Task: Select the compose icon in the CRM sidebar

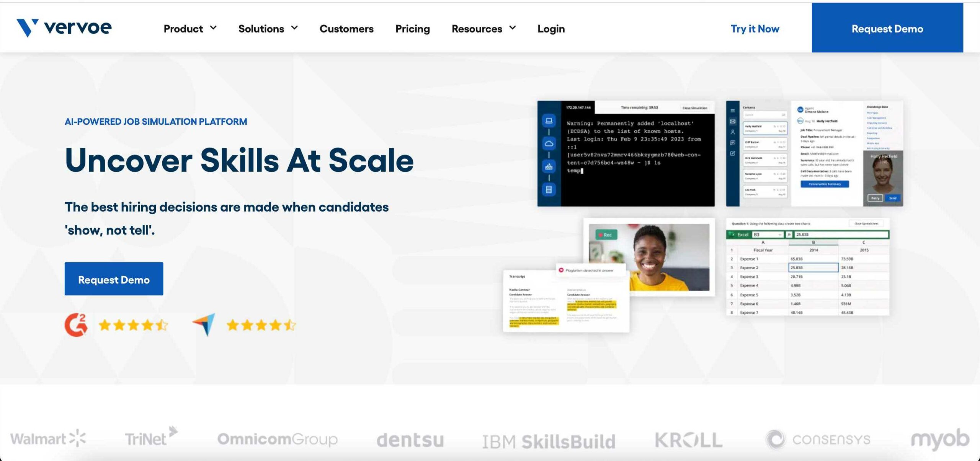Action: coord(733,152)
